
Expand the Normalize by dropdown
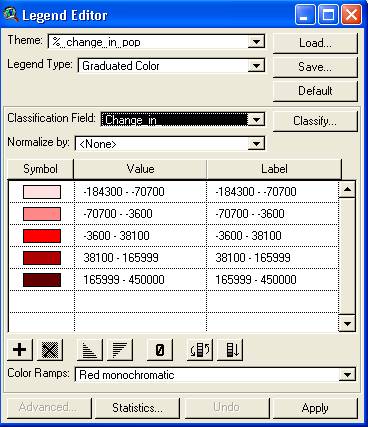click(256, 144)
